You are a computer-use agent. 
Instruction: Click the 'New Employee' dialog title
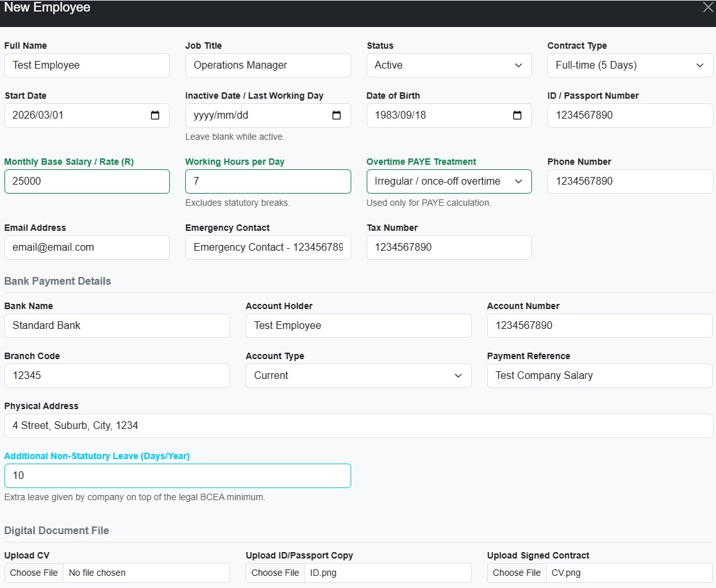click(x=47, y=7)
